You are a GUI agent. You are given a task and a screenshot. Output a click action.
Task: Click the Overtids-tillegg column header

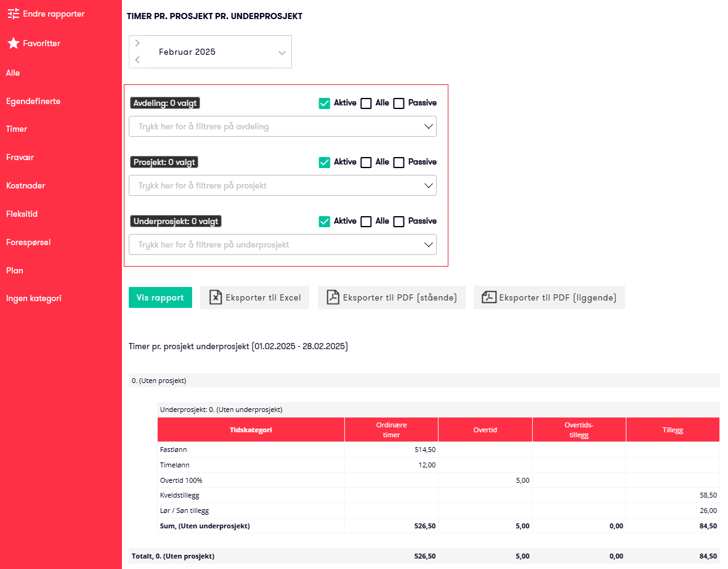[x=579, y=430]
